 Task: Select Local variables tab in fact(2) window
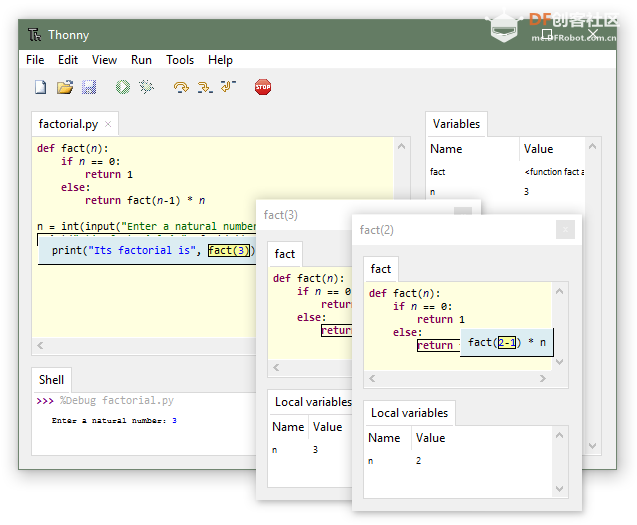click(409, 413)
